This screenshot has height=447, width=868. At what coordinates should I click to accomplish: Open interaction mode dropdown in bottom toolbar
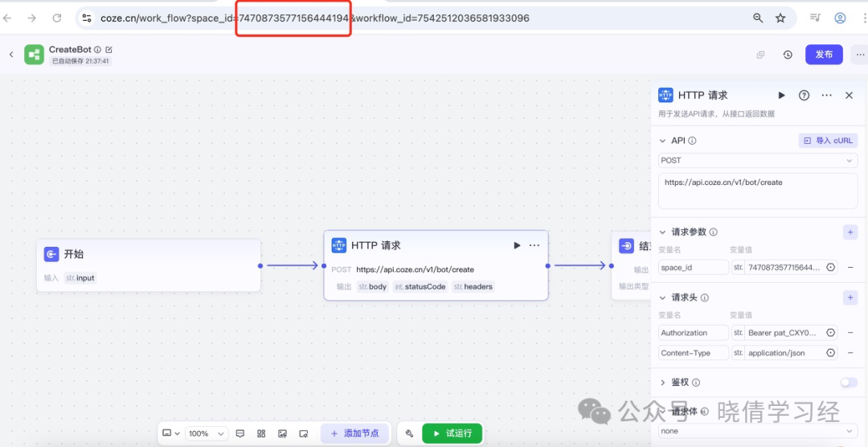coord(172,433)
